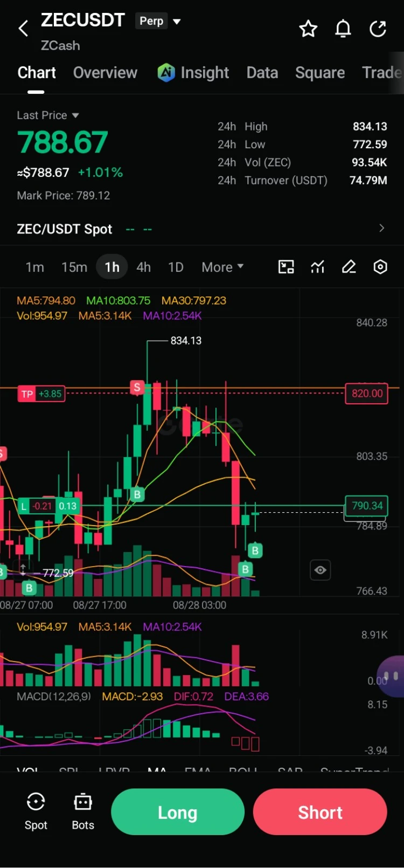
Task: Open the Perp contract type dropdown
Action: pyautogui.click(x=159, y=21)
